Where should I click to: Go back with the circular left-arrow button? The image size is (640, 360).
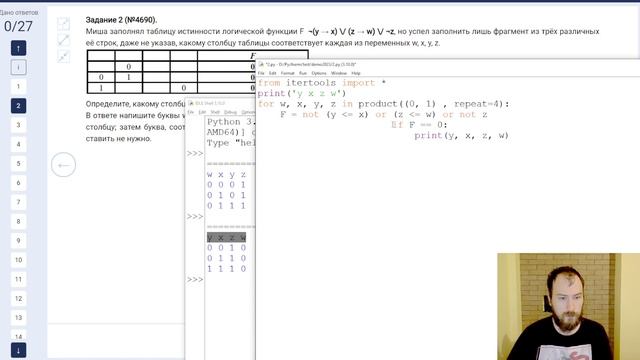click(x=63, y=165)
